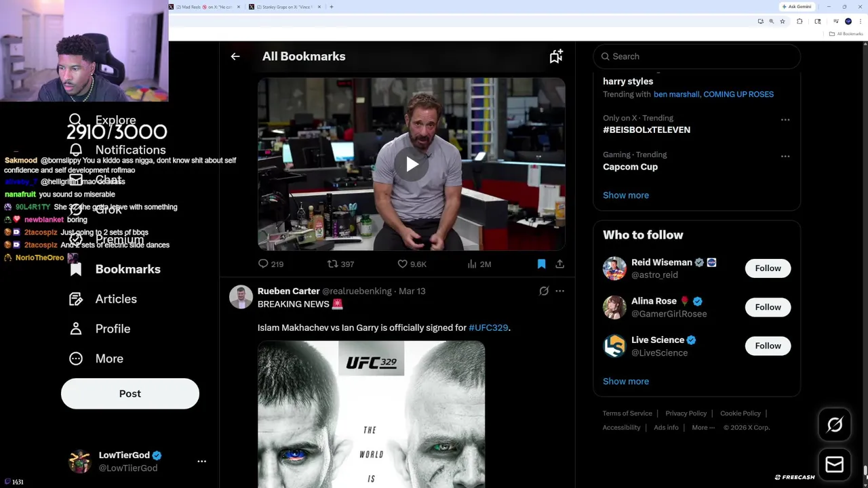Bookmark this page with the star icon
The height and width of the screenshot is (488, 868).
(783, 22)
